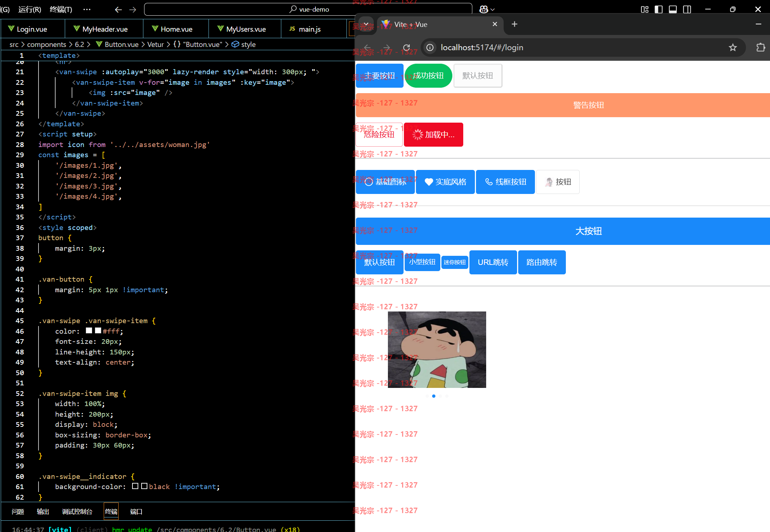Go back with VS Code navigation arrow
Viewport: 770px width, 532px height.
pyautogui.click(x=118, y=9)
